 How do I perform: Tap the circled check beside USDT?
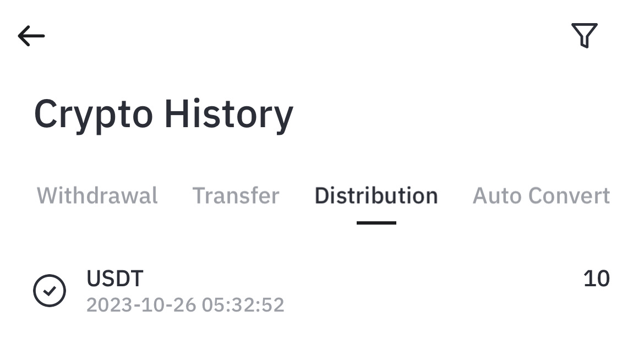point(50,291)
